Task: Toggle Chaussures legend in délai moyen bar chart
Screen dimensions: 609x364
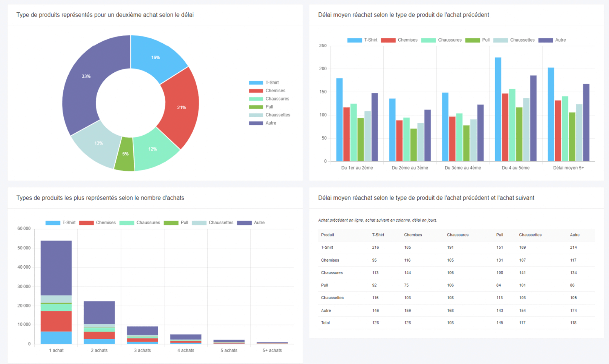Action: tap(441, 40)
